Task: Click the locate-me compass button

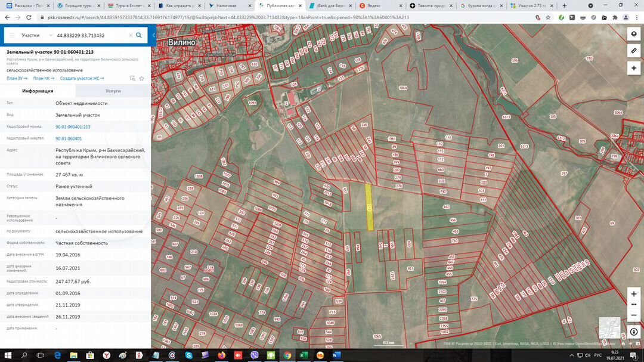Action: coord(634,69)
